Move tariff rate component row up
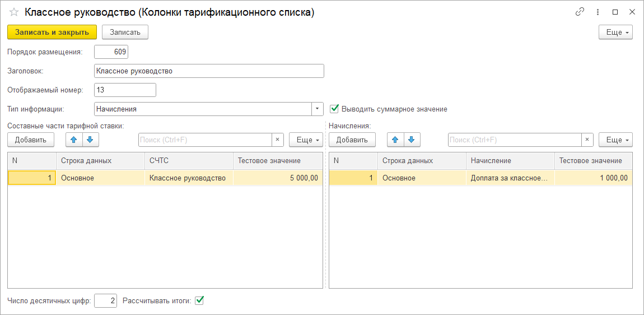The image size is (644, 315). pyautogui.click(x=74, y=140)
